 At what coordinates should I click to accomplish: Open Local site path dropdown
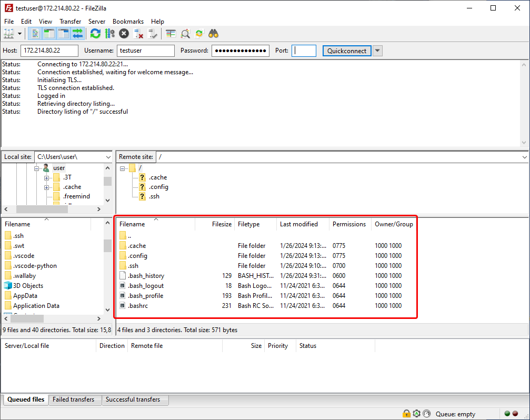[108, 157]
